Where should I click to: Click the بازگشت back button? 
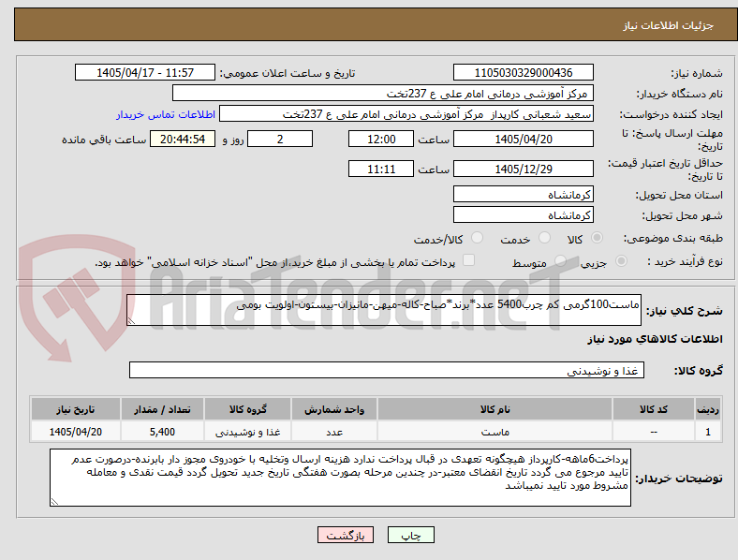(346, 535)
